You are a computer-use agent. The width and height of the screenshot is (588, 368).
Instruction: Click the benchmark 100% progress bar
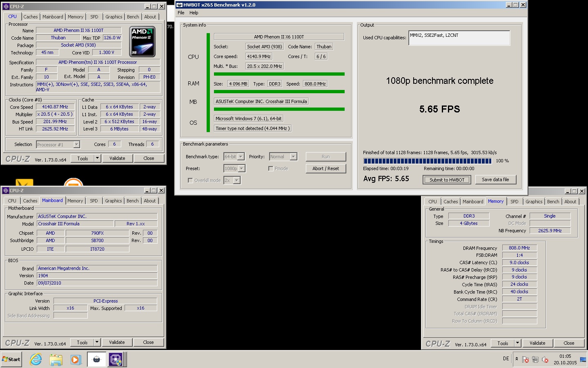coord(428,161)
